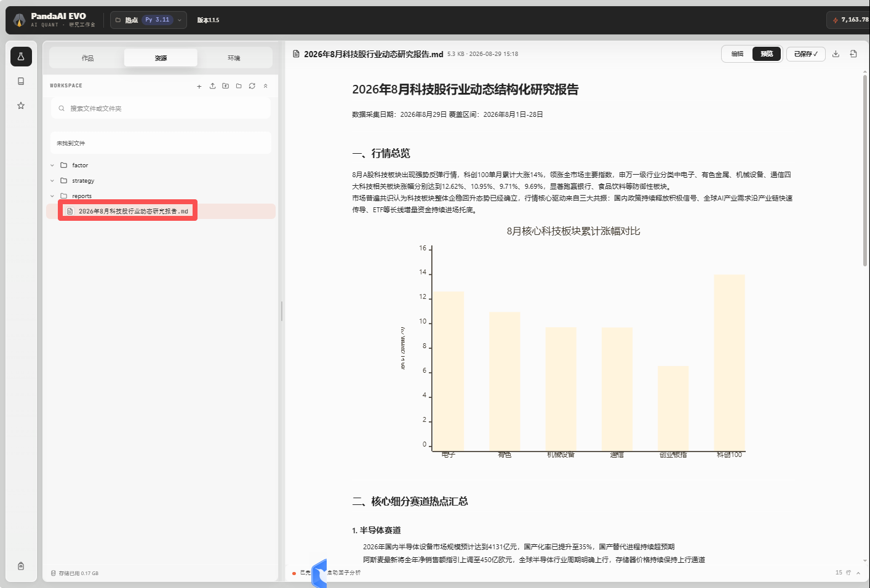
Task: Click the document preview vertical scrollbar
Action: tap(865, 170)
